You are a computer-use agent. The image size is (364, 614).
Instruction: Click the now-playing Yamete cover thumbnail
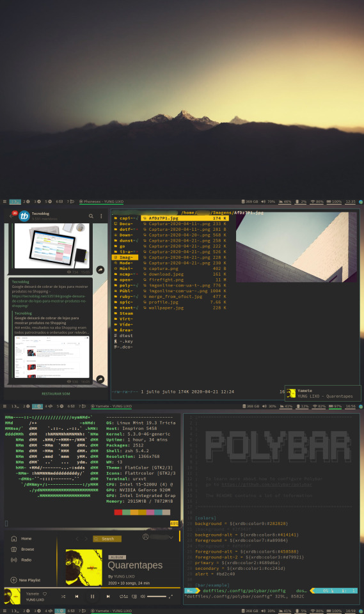pos(12,596)
